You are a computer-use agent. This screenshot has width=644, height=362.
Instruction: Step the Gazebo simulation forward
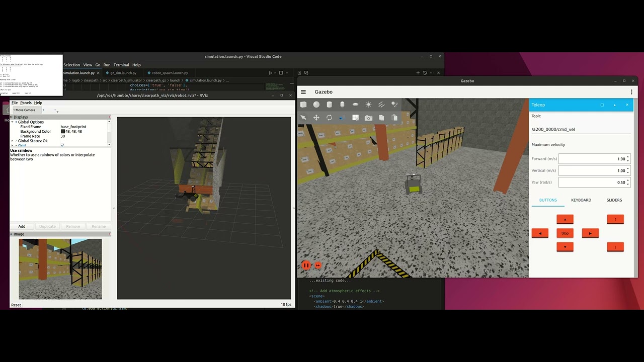tap(318, 265)
